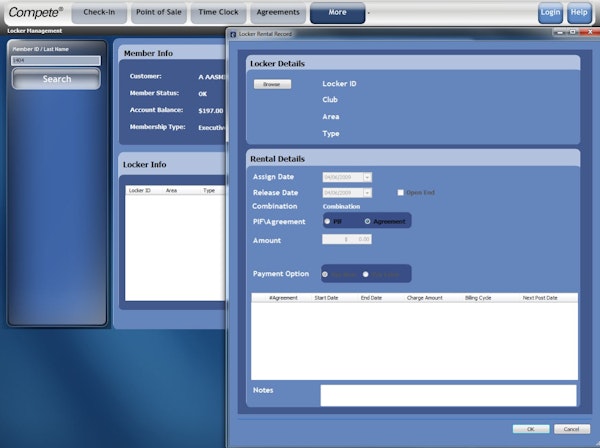The image size is (600, 448).
Task: Click the Member ID / Last Name field
Action: (x=56, y=61)
